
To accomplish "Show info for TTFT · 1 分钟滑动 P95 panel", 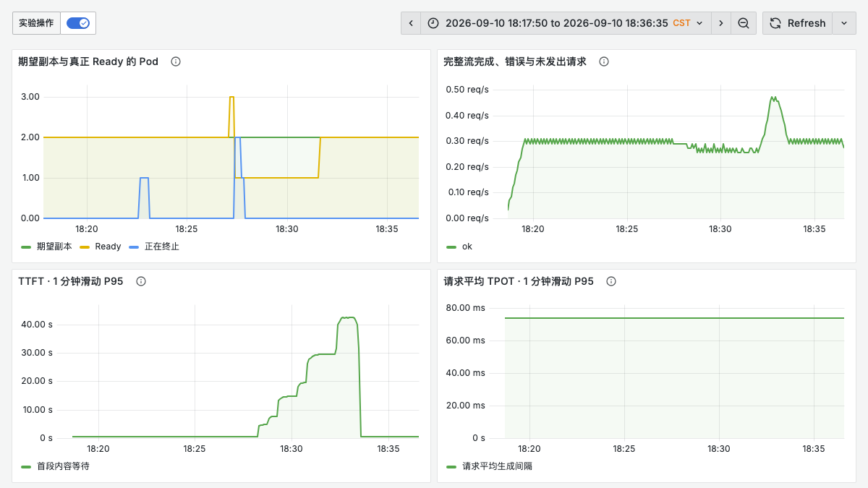I will coord(141,281).
